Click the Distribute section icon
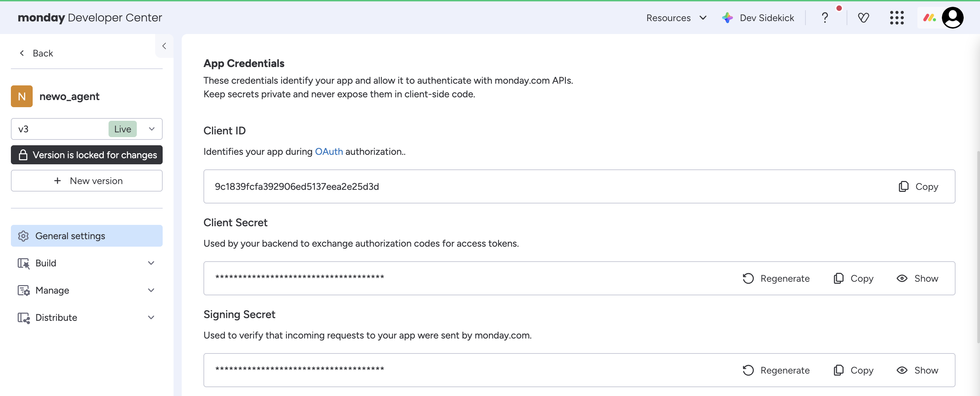The width and height of the screenshot is (980, 396). (23, 318)
